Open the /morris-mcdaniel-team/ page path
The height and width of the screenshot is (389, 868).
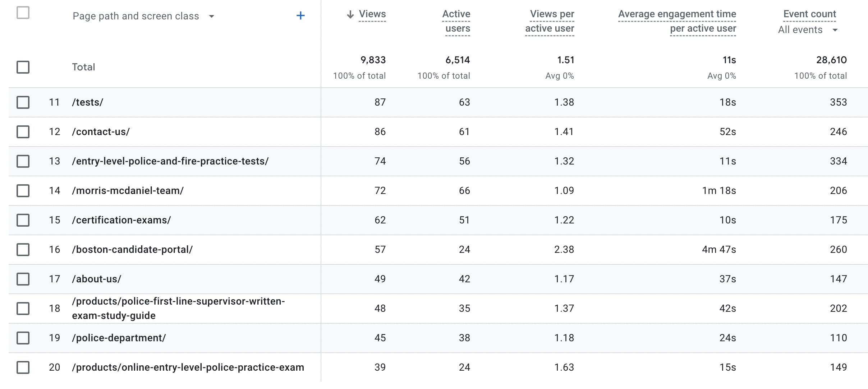tap(128, 191)
